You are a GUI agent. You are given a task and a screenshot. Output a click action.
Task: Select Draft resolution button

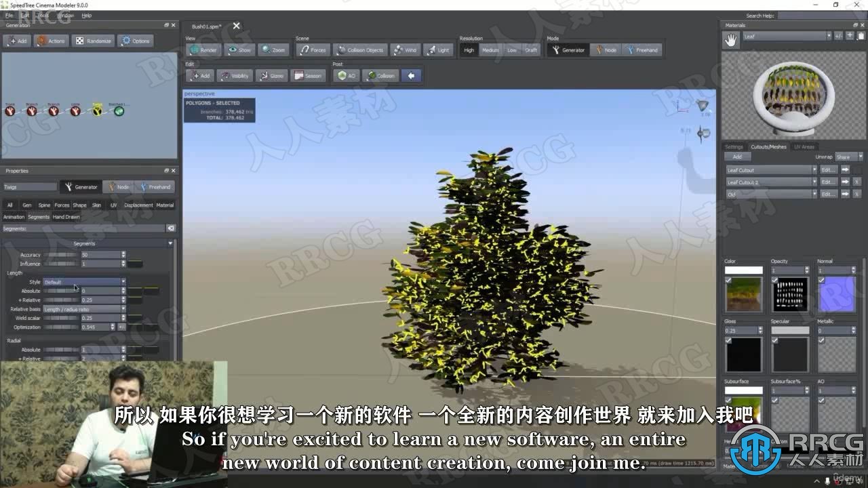[531, 50]
